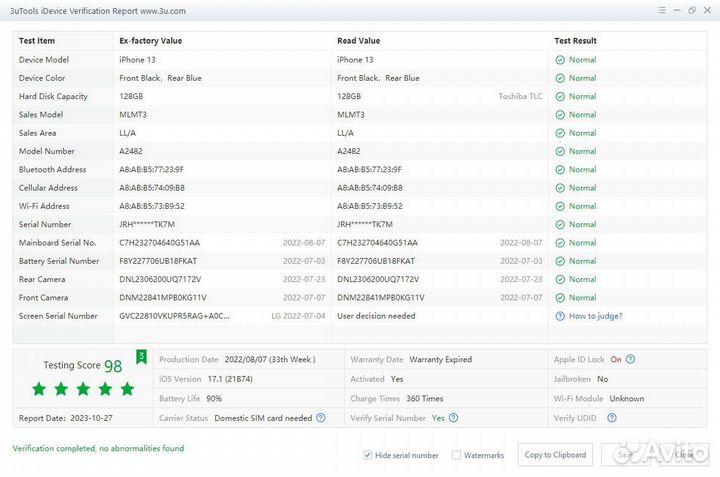Select the Toshiba TLC disk type label

[520, 96]
